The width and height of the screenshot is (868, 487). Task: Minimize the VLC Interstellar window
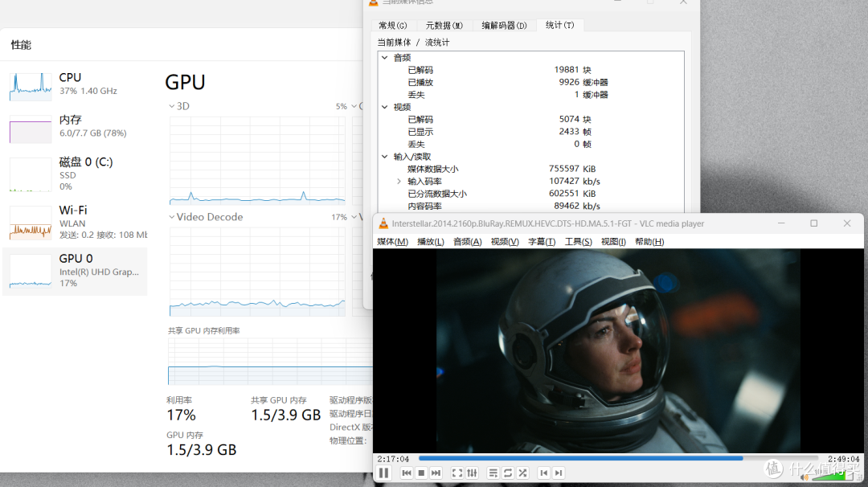click(x=781, y=223)
